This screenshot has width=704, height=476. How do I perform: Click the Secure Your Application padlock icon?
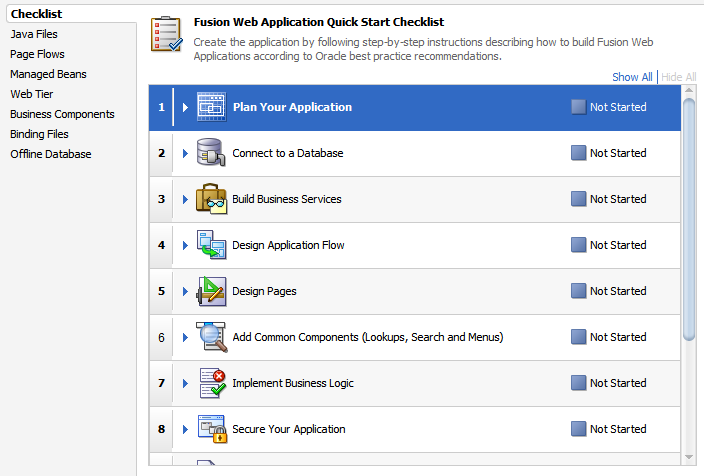click(212, 429)
